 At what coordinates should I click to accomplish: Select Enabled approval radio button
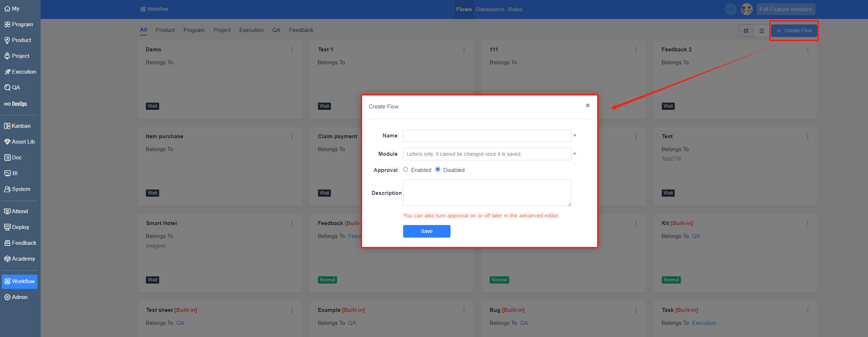(406, 169)
